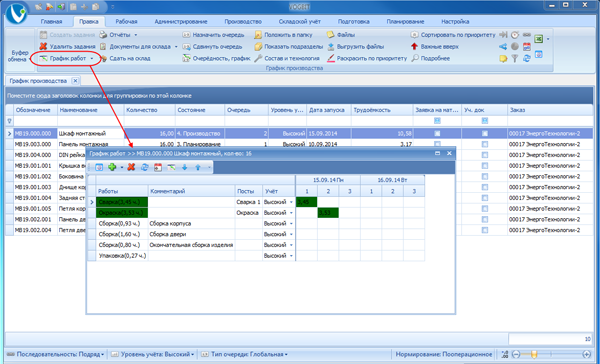Click green 3,45 schedule cell
The image size is (600, 364).
click(306, 202)
